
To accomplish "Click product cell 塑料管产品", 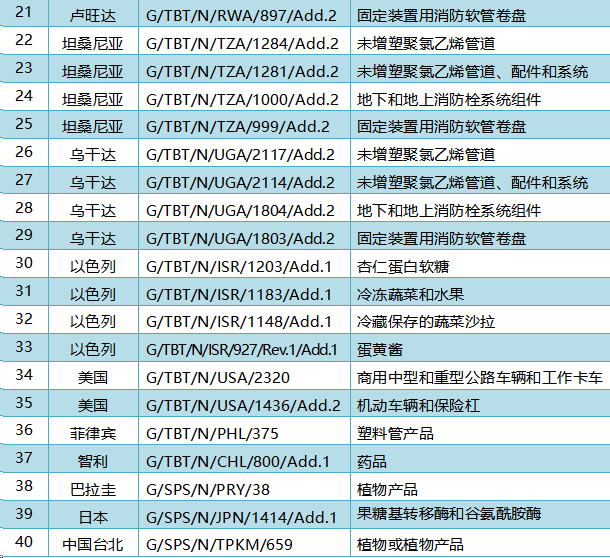I will coord(480,431).
